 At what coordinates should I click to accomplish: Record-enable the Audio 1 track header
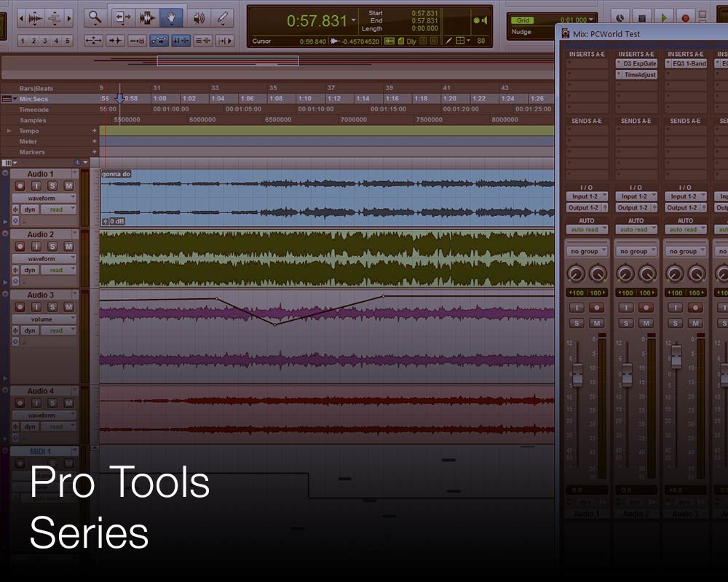(20, 186)
